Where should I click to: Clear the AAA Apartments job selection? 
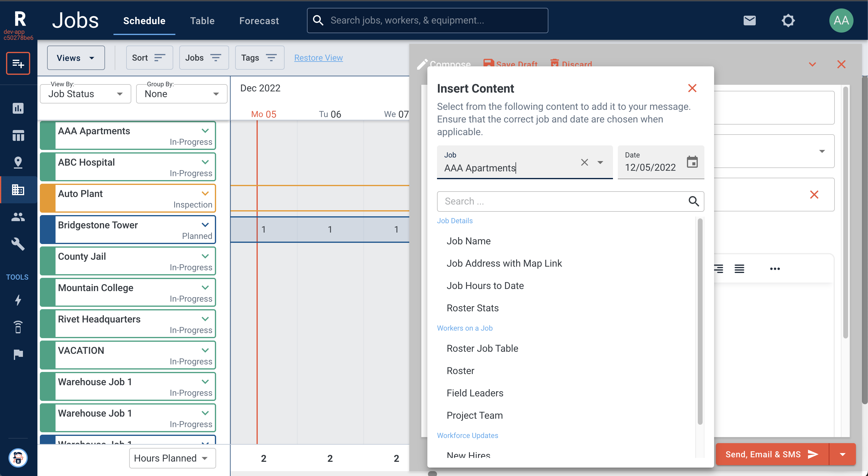coord(584,162)
